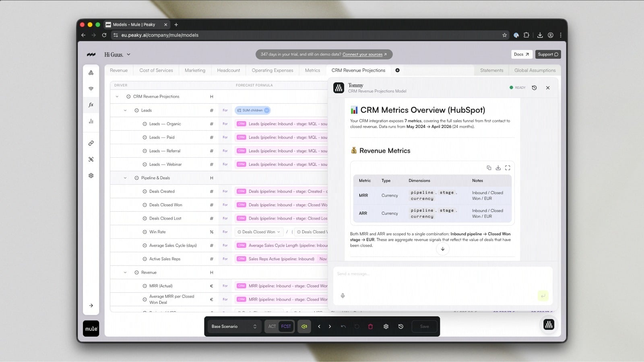Collapse the Leads group row
644x362 pixels.
point(125,110)
